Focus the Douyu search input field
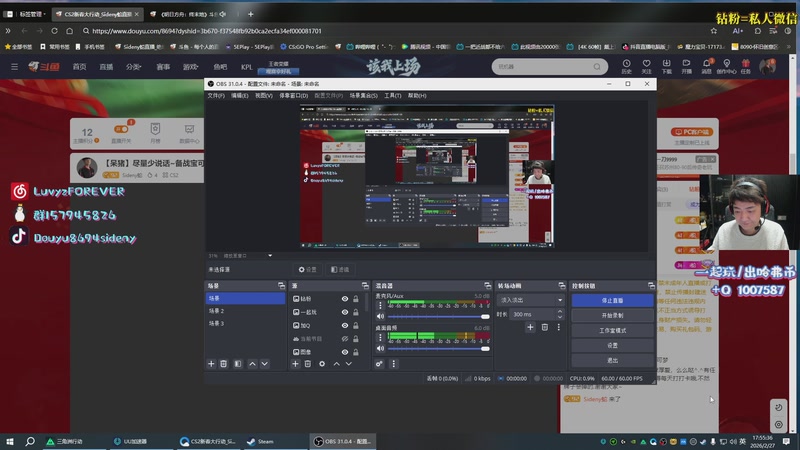The width and height of the screenshot is (800, 450). point(543,67)
